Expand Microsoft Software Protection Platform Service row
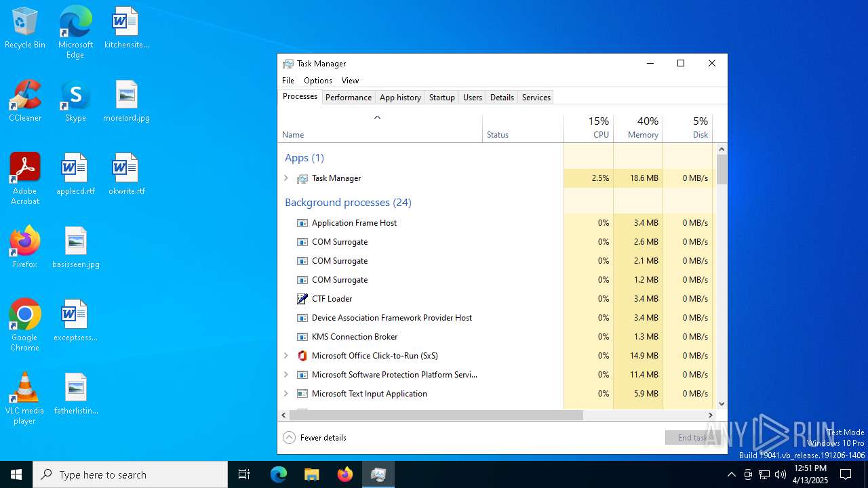Screen dimensions: 868x488 point(286,375)
